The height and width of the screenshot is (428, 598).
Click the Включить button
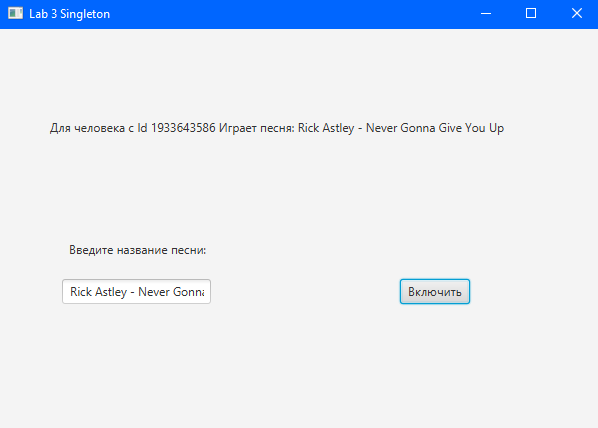coord(435,292)
